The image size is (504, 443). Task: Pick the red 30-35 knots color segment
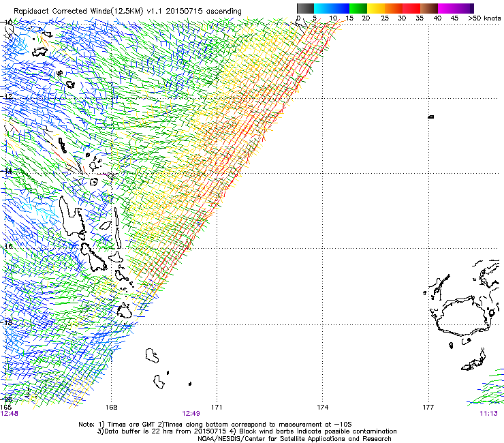click(x=411, y=8)
